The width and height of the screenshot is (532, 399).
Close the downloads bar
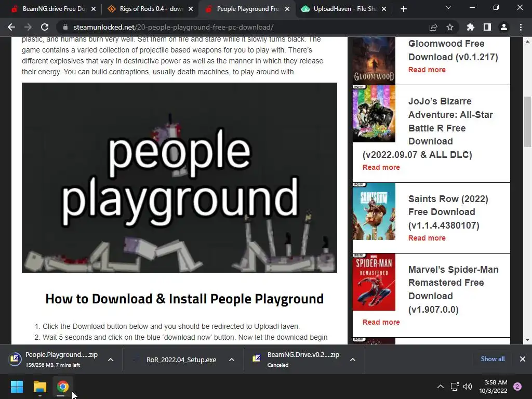(523, 359)
